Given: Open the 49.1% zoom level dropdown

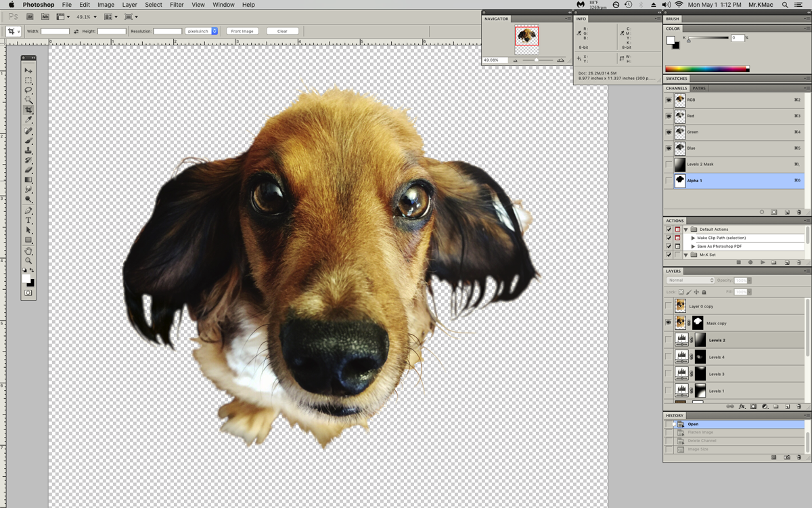Looking at the screenshot, I should point(86,16).
